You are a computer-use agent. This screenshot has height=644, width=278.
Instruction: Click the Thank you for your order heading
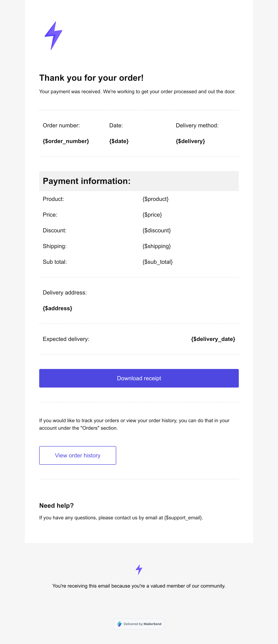91,78
